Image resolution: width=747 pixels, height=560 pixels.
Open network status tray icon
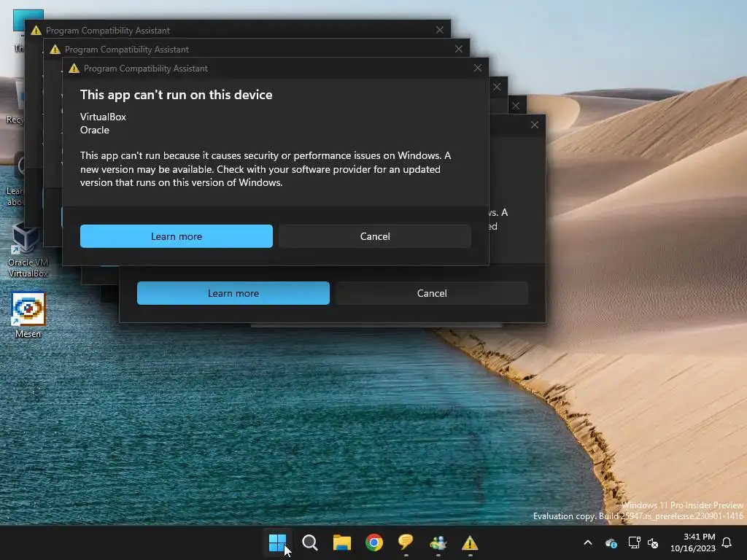634,542
